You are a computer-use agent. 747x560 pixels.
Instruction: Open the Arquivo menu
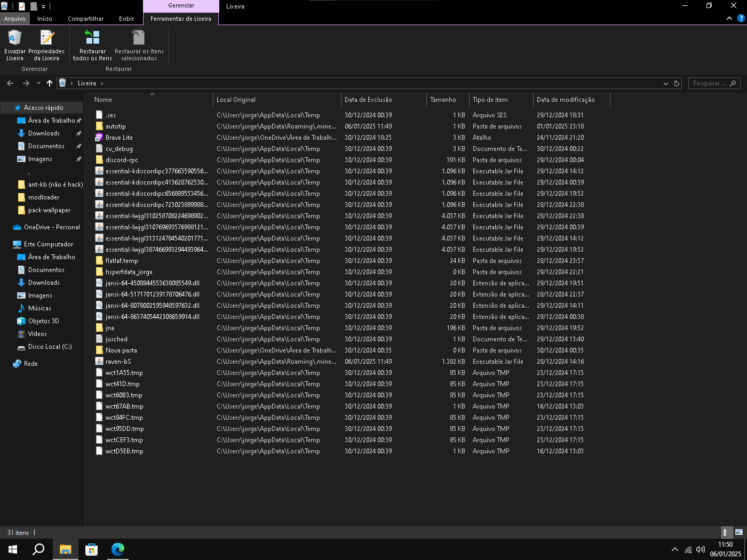point(15,19)
